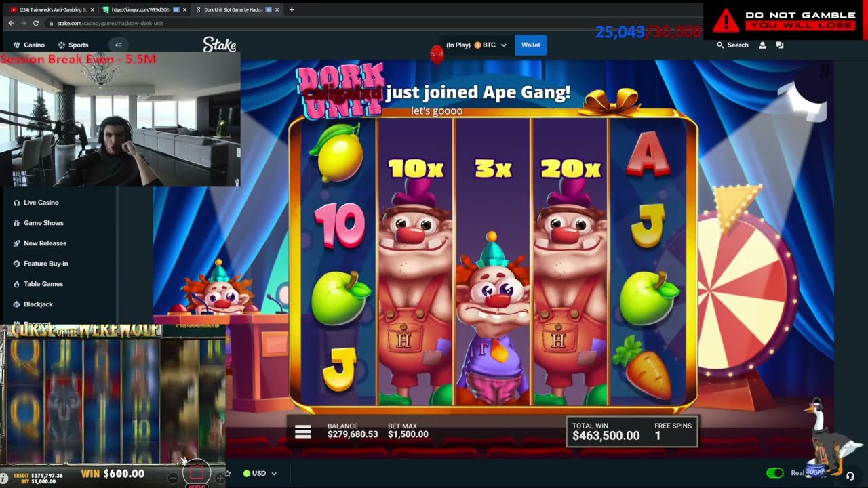Click the Table Games sidebar icon
Viewport: 868px width, 488px height.
pyautogui.click(x=16, y=284)
